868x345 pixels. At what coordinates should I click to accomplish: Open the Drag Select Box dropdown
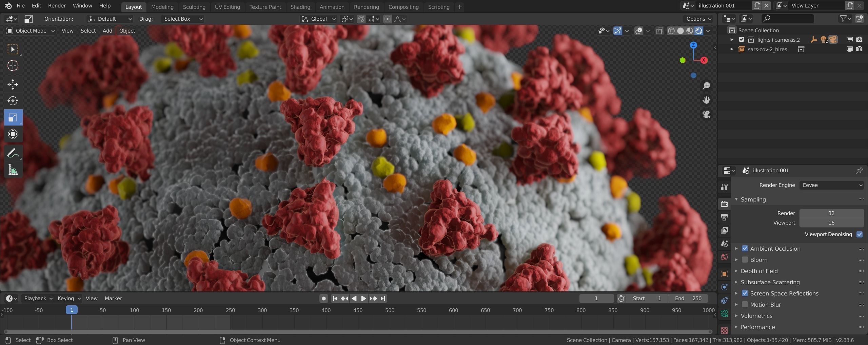[x=183, y=19]
